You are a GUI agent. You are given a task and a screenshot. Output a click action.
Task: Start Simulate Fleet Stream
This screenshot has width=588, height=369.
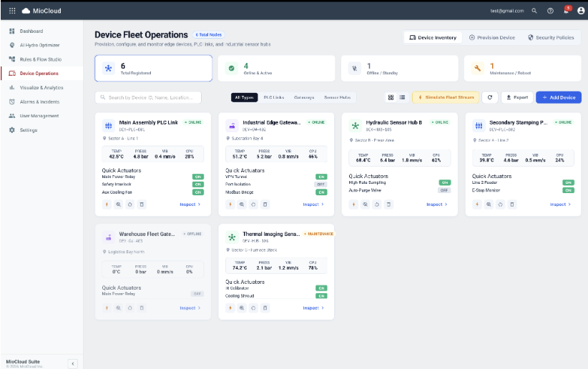(x=446, y=97)
